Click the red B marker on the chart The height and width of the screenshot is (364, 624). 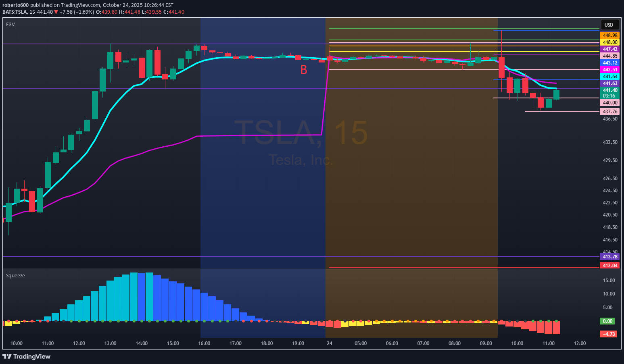304,70
